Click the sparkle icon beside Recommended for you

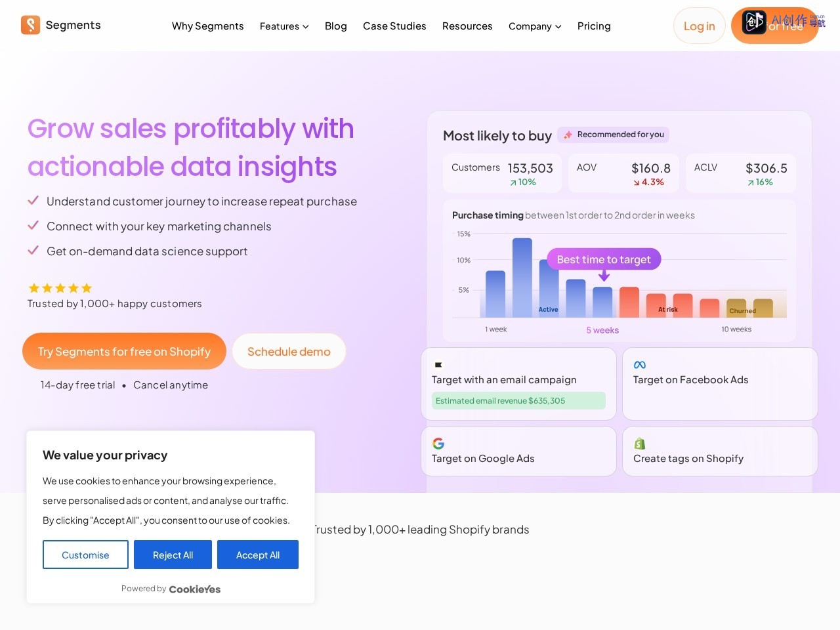[568, 135]
